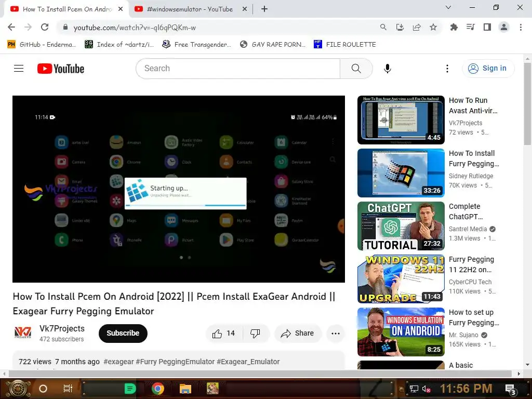Open File Explorer from the taskbar
Image resolution: width=532 pixels, height=399 pixels.
coord(185,389)
